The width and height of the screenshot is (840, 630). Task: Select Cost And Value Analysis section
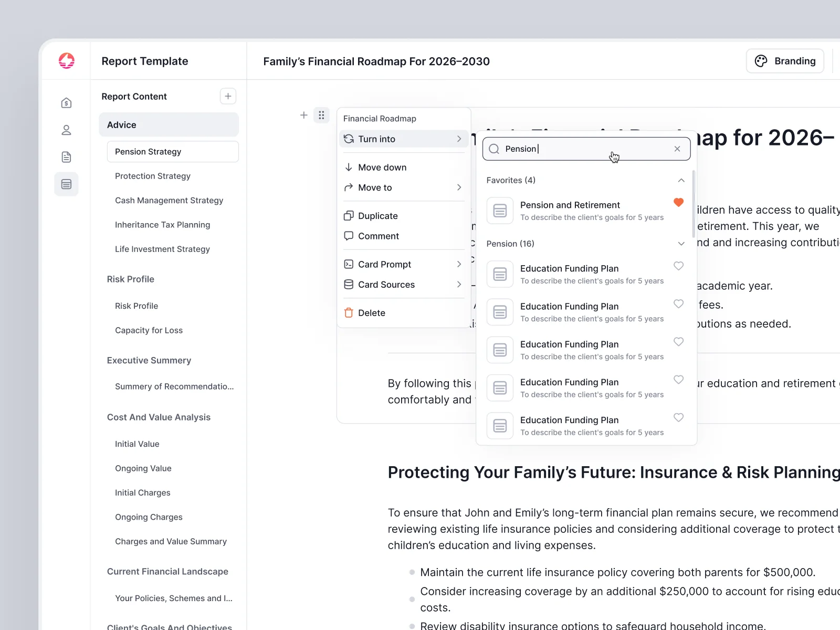(x=159, y=417)
